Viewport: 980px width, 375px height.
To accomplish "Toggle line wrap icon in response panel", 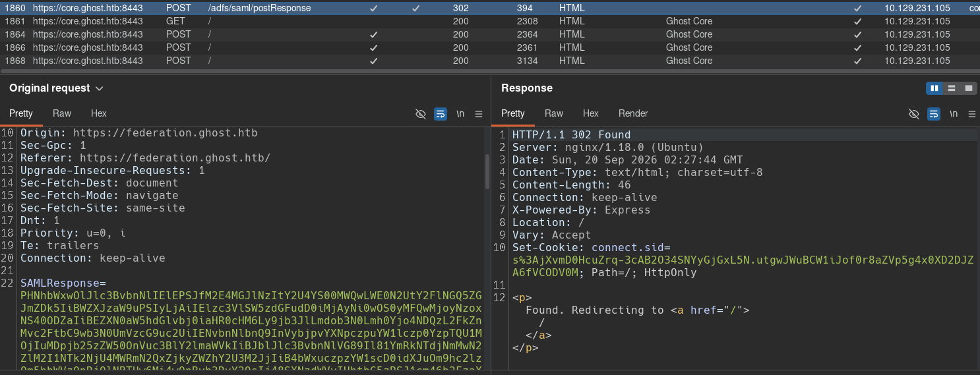I will pyautogui.click(x=934, y=114).
